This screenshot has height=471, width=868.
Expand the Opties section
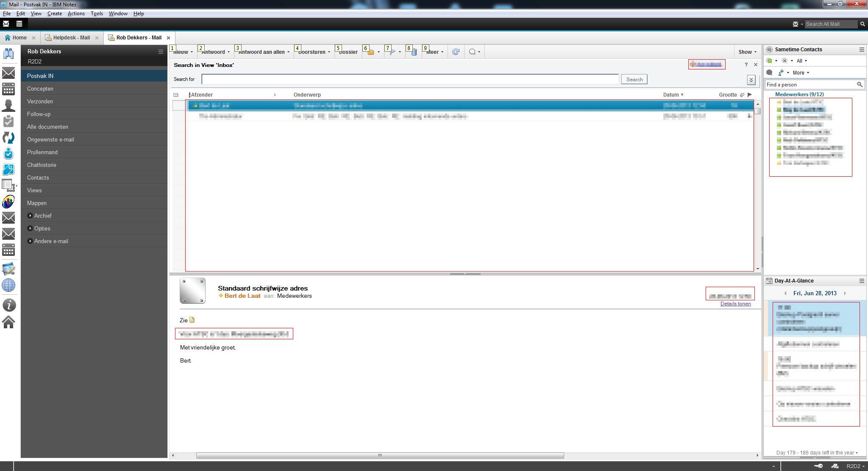(x=30, y=228)
